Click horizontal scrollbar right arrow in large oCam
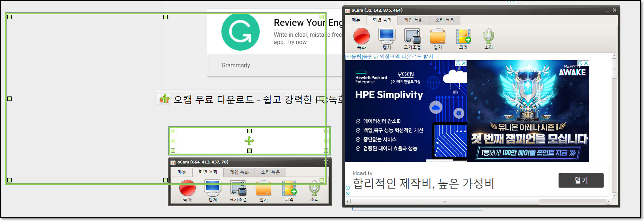Image resolution: width=644 pixels, height=221 pixels. coord(608,201)
